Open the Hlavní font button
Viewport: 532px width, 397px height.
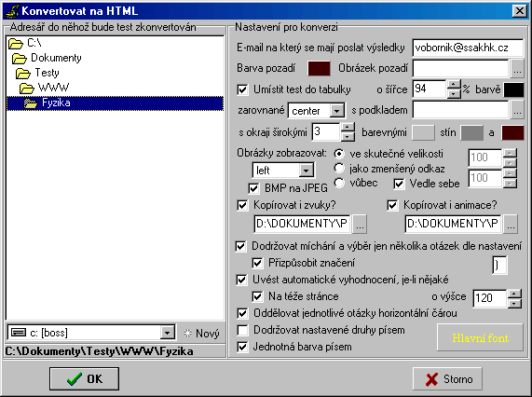pyautogui.click(x=480, y=337)
